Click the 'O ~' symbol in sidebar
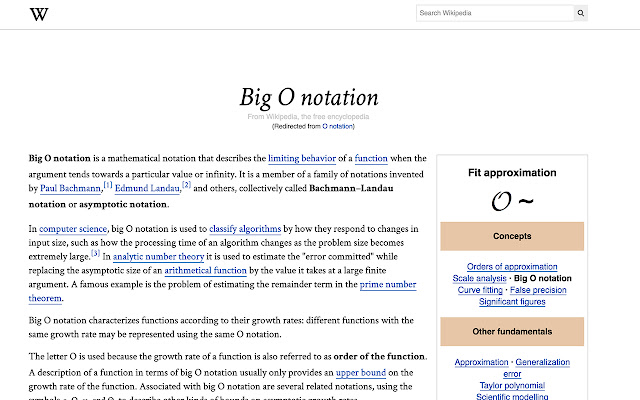The image size is (640, 400). pos(512,201)
